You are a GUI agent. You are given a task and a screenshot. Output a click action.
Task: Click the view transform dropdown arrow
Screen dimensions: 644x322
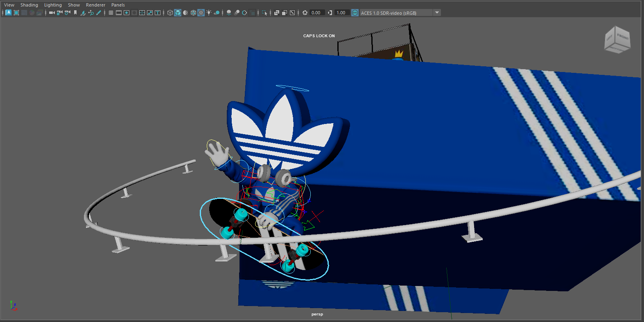click(x=437, y=13)
